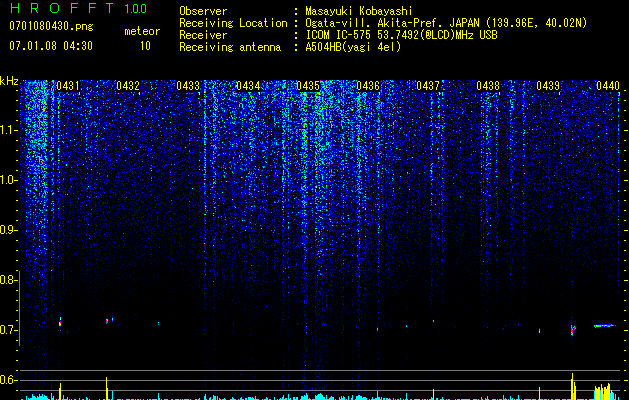Click the 0438 time marker
629x400 pixels.
click(488, 86)
